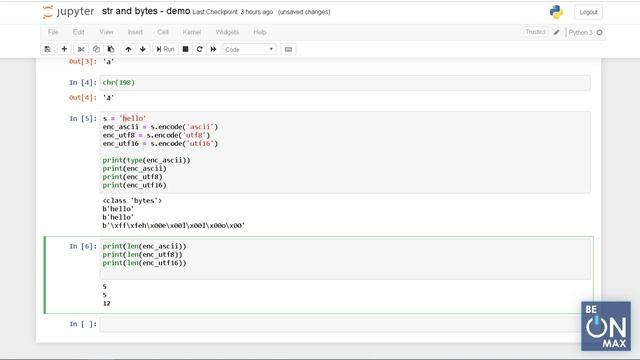Open the Insert menu

point(135,32)
